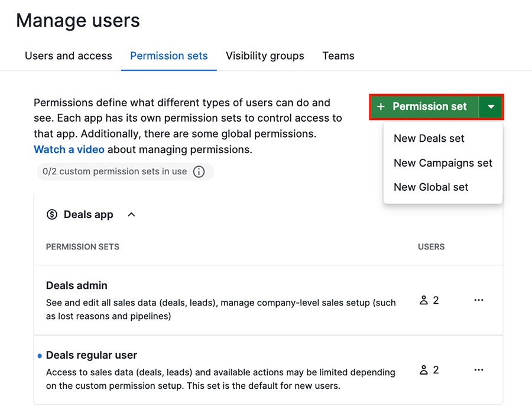
Task: Click the user count icon for Deals admin
Action: coord(424,300)
